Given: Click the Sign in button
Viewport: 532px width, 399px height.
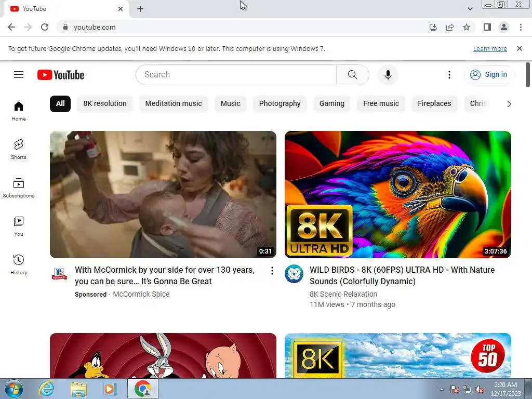Looking at the screenshot, I should [x=489, y=75].
